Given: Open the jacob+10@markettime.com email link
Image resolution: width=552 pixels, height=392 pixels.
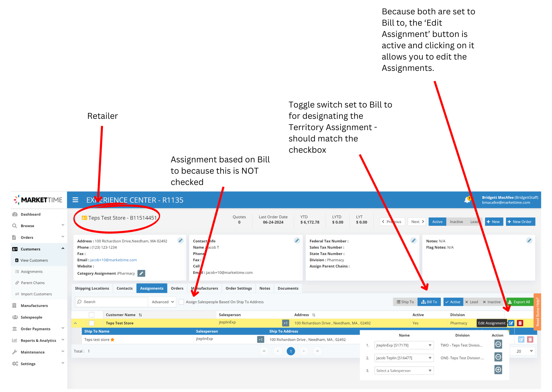Looking at the screenshot, I should click(x=113, y=260).
